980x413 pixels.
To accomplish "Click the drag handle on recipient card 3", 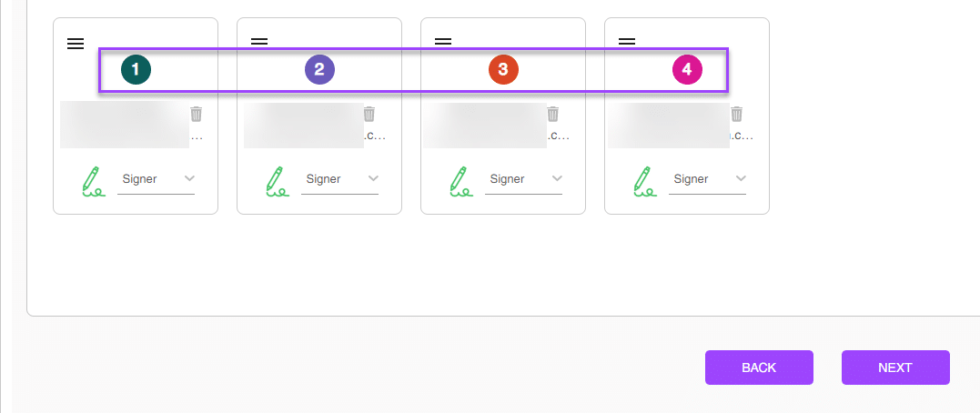I will coord(443,42).
